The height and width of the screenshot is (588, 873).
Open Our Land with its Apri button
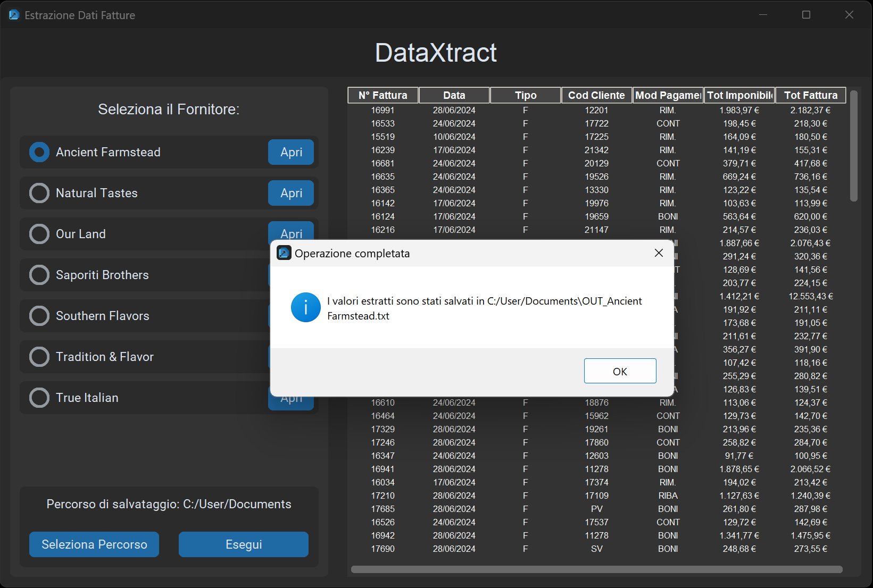pyautogui.click(x=291, y=231)
